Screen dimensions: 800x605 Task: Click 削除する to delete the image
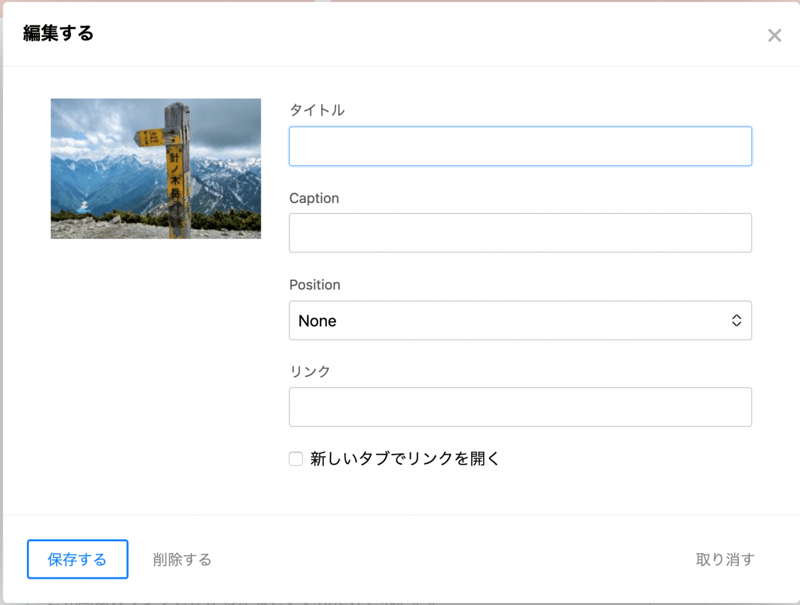coord(182,559)
